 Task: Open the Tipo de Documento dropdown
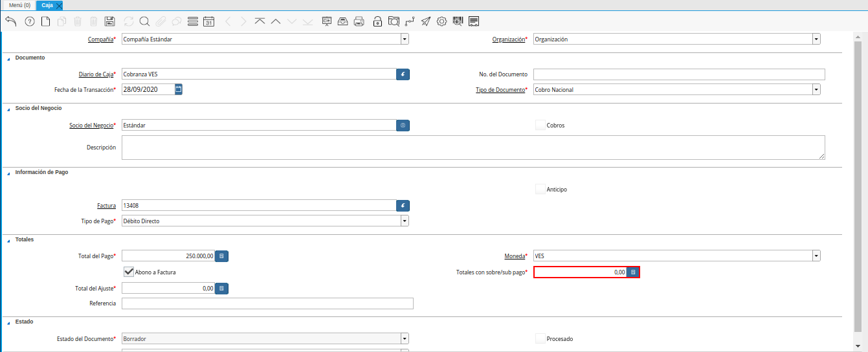(816, 90)
